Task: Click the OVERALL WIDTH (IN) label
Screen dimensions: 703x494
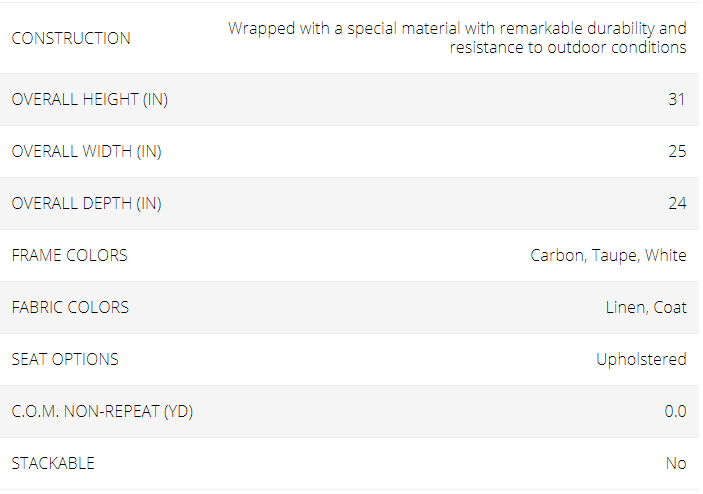Action: [87, 152]
